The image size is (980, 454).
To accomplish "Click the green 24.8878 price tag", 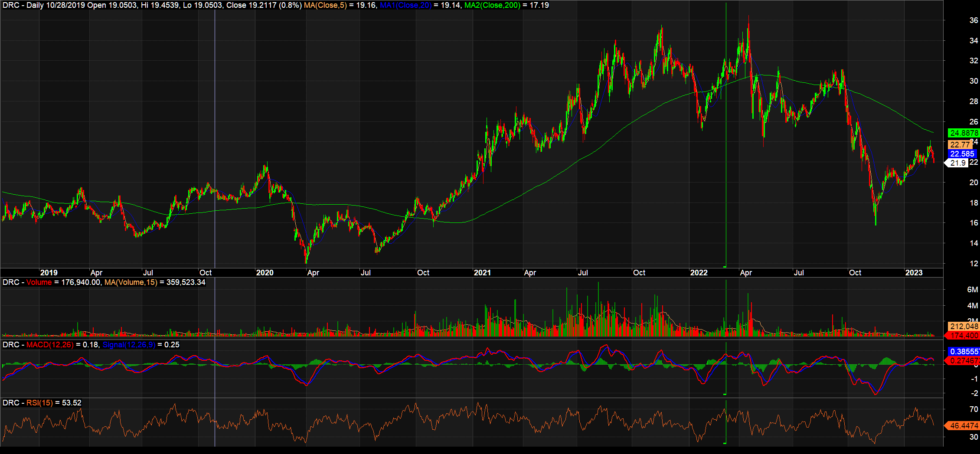I will pyautogui.click(x=964, y=133).
